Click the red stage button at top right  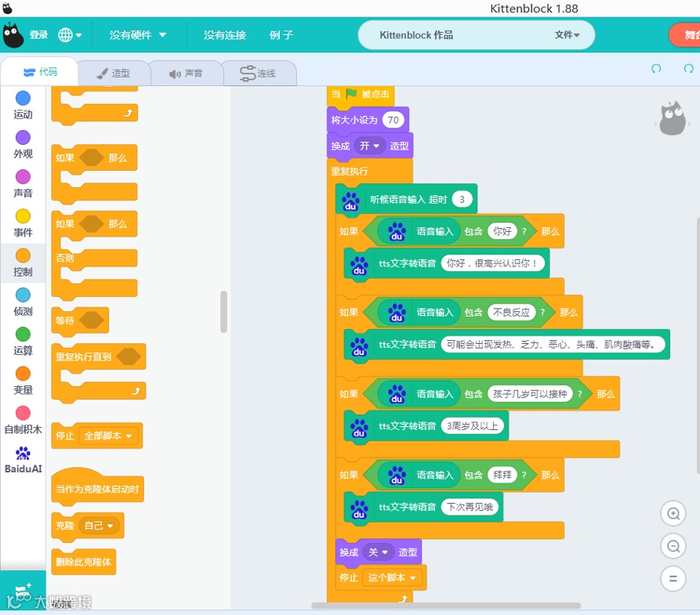coord(685,34)
